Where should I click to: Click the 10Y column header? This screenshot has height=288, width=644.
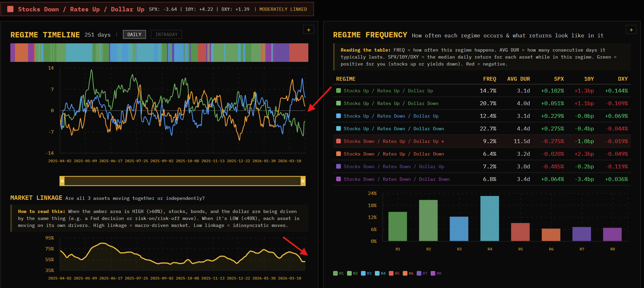(x=589, y=79)
